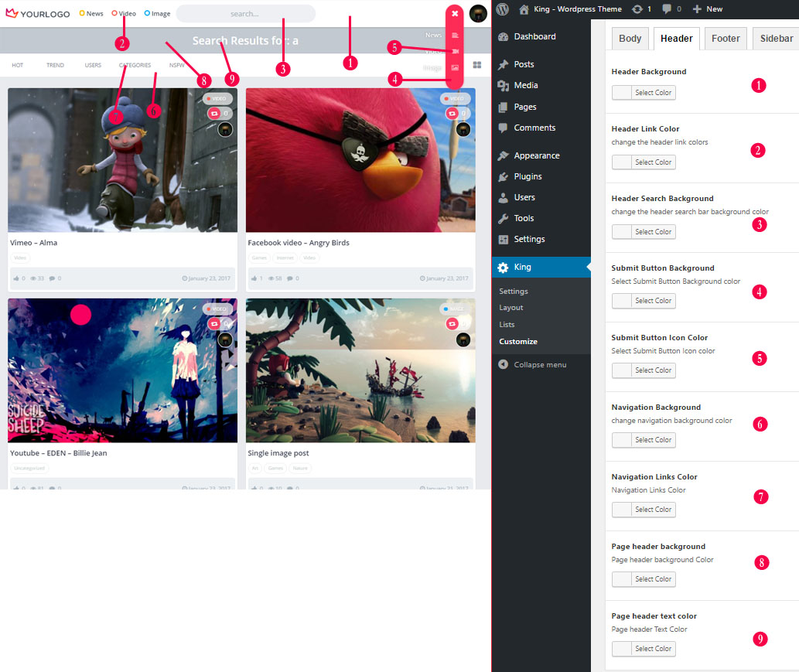Click the author avatar on EDEN – Billie Jean card

225,339
